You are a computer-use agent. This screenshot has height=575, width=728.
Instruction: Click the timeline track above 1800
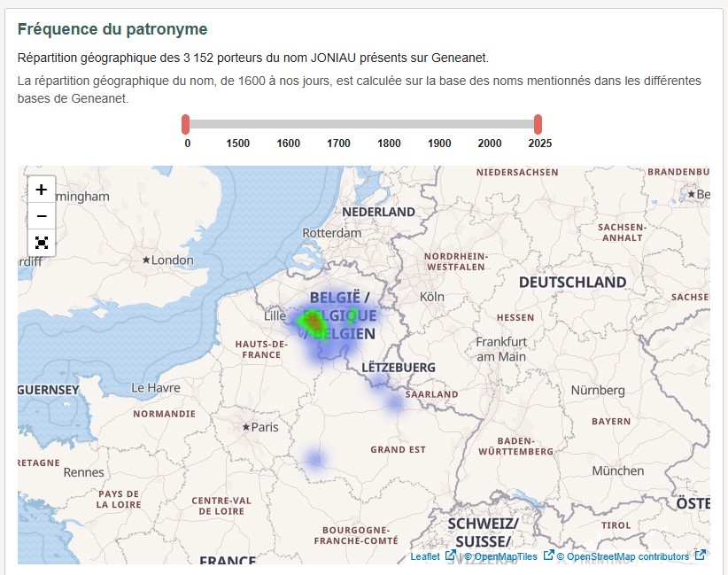click(x=389, y=124)
